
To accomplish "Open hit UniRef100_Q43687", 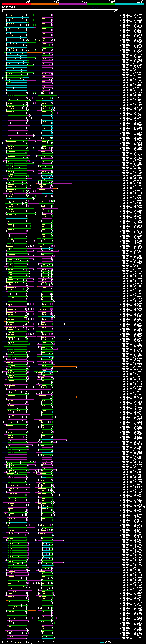I will [x=131, y=27].
